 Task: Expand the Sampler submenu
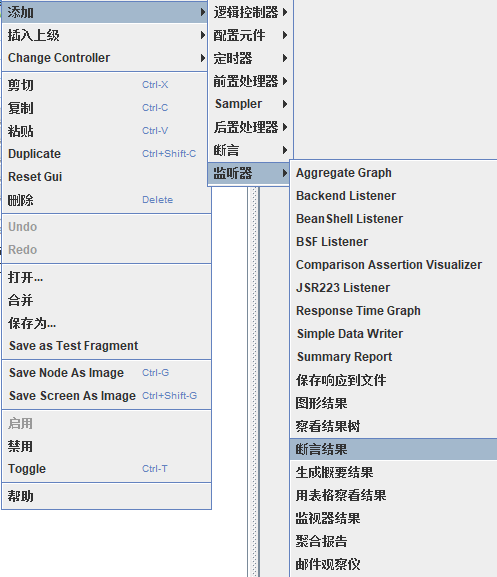[250, 104]
